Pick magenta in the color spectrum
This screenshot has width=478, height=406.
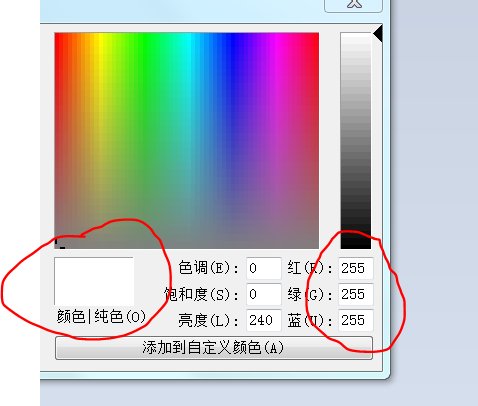(x=275, y=37)
